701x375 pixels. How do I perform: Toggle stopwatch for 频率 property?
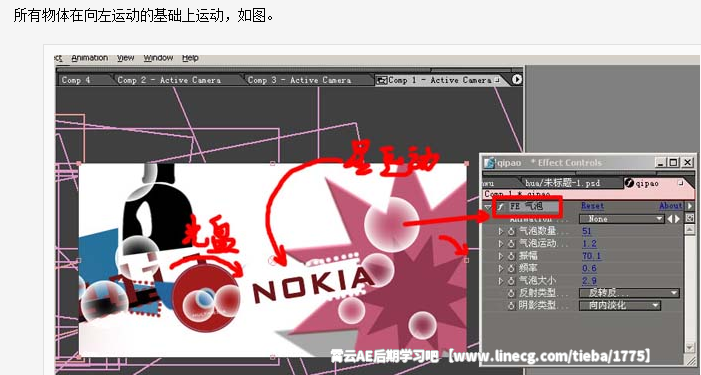pos(511,268)
